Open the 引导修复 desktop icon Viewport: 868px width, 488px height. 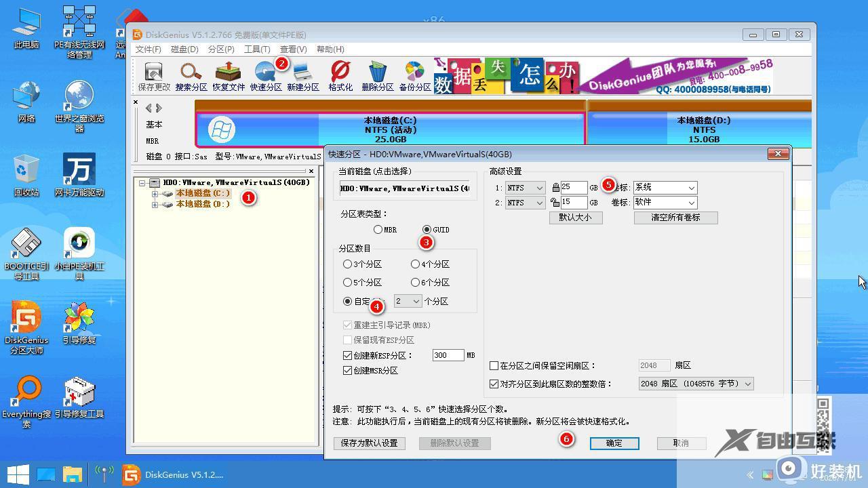point(79,323)
